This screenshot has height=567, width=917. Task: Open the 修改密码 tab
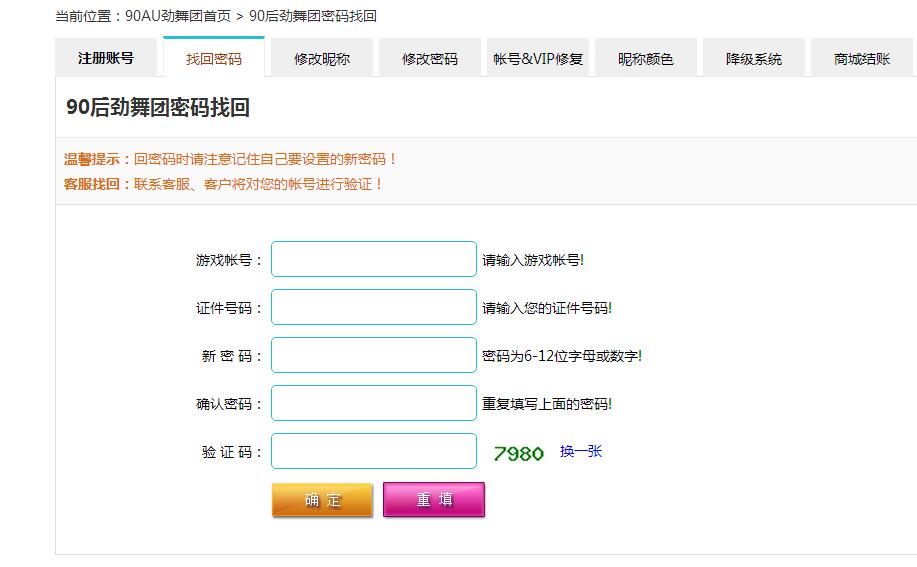430,58
